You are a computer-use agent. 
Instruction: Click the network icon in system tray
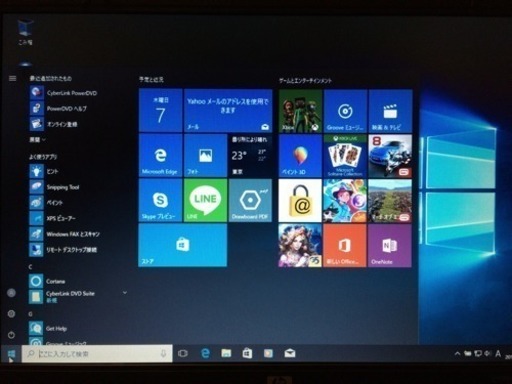478,354
